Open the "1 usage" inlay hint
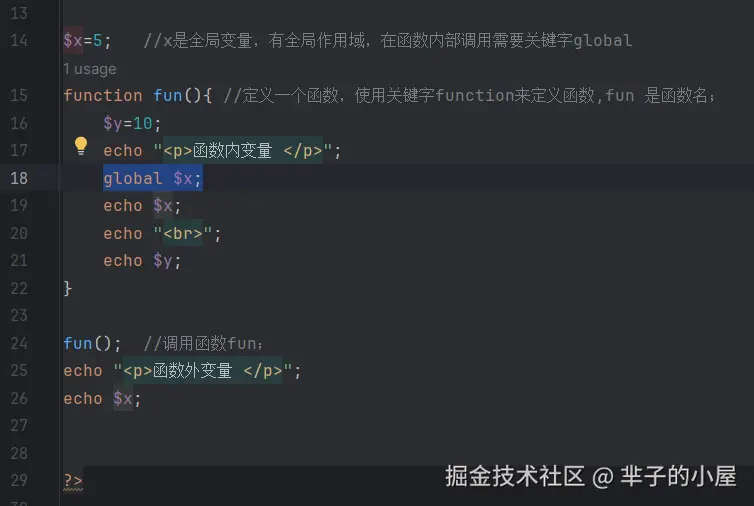The height and width of the screenshot is (506, 754). [x=89, y=69]
